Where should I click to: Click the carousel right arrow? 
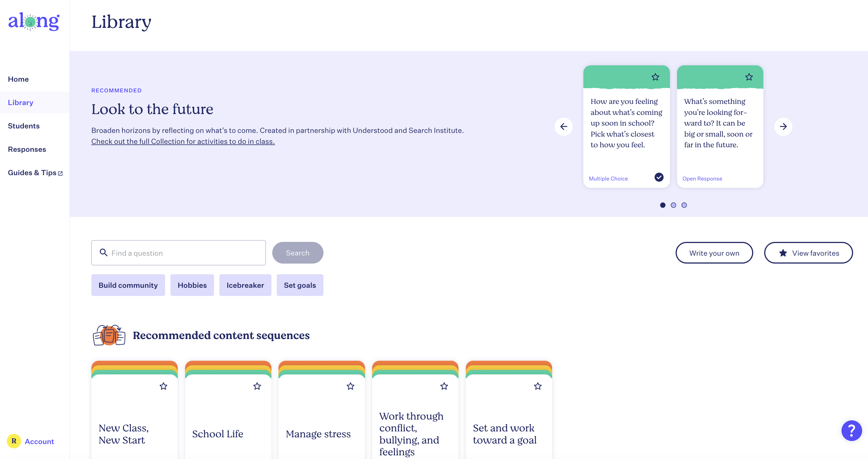pos(783,126)
